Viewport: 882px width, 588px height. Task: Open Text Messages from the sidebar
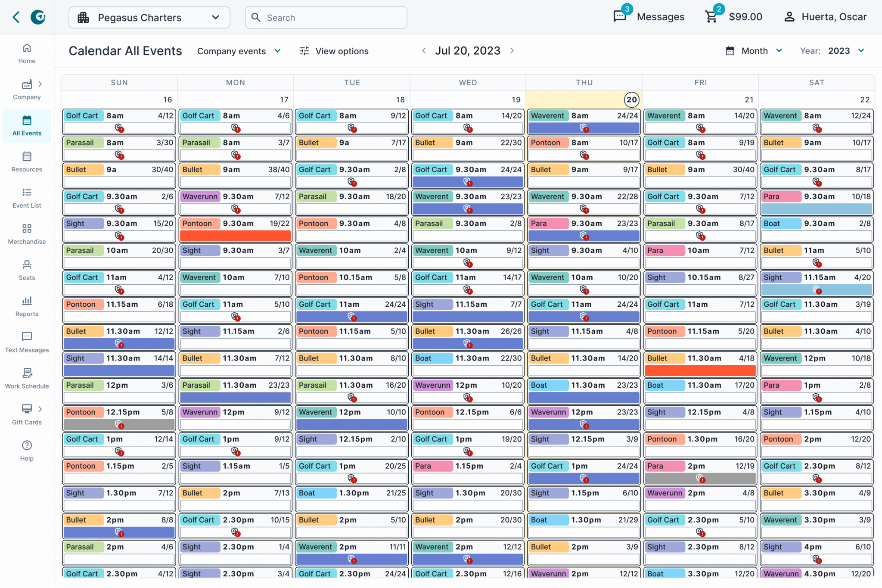(x=26, y=342)
